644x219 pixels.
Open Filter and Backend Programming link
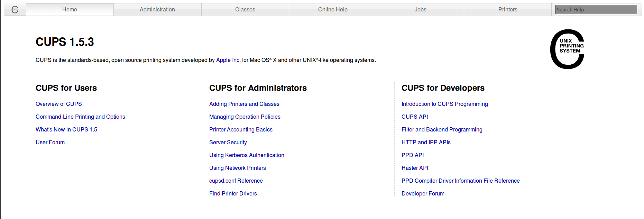tap(442, 130)
